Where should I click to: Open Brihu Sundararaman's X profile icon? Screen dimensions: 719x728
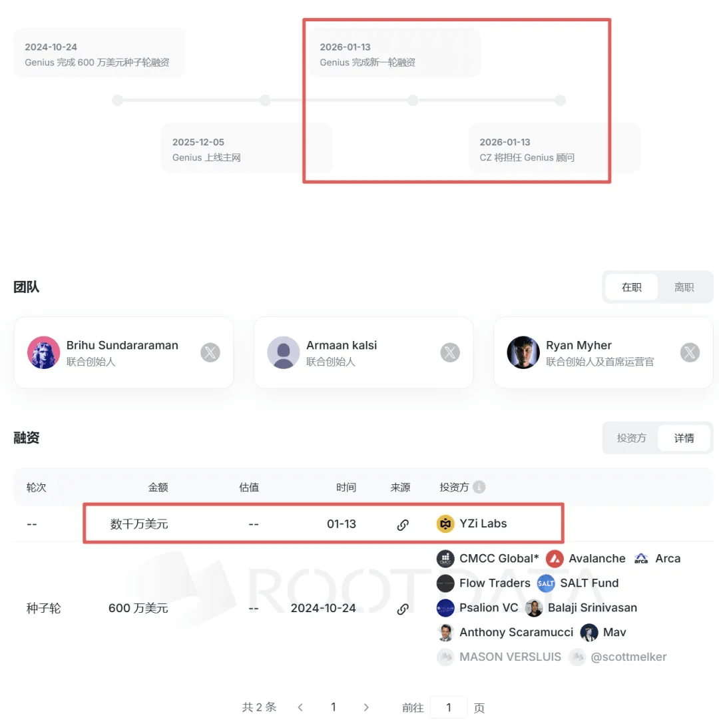210,352
